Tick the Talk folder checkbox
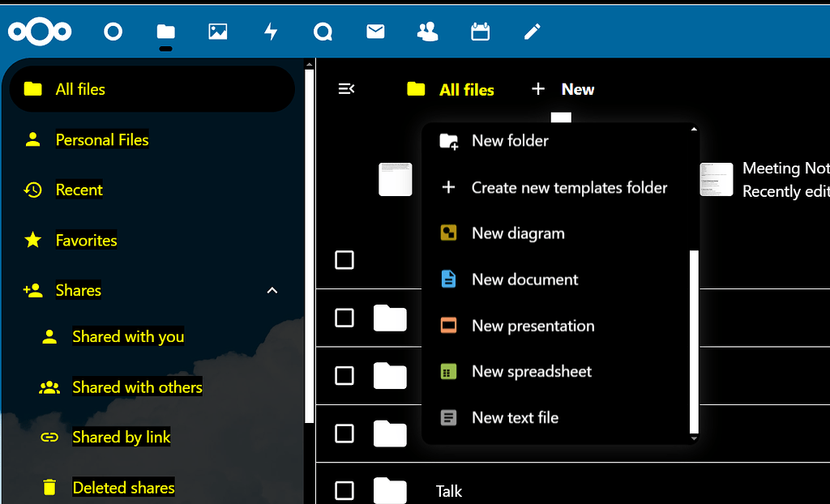Viewport: 830px width, 504px height. pos(344,491)
